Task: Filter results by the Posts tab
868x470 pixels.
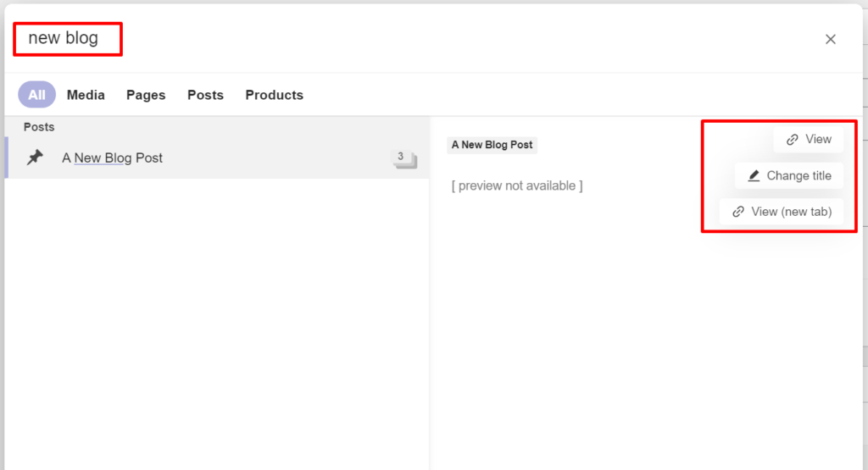Action: tap(205, 95)
